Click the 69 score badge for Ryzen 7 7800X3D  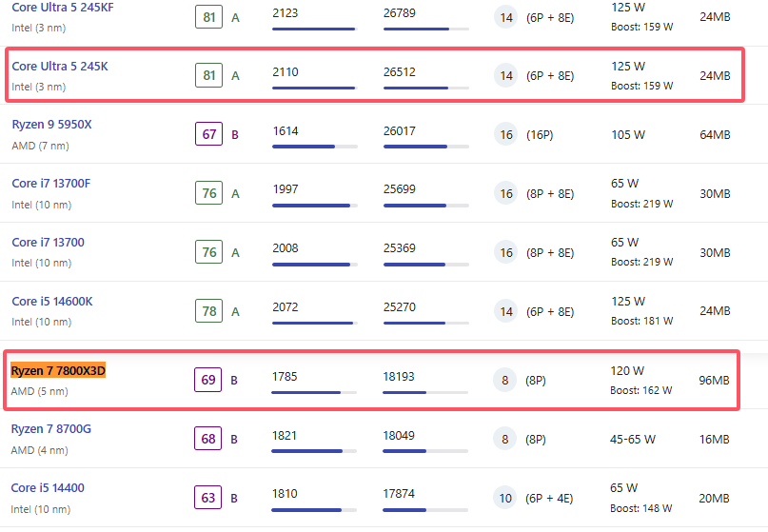tap(208, 380)
